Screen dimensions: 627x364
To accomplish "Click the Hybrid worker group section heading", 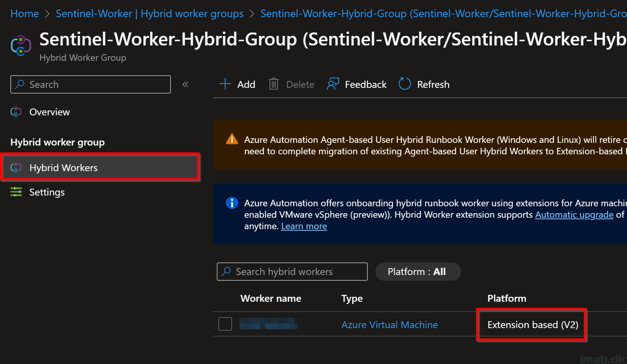I will click(57, 142).
